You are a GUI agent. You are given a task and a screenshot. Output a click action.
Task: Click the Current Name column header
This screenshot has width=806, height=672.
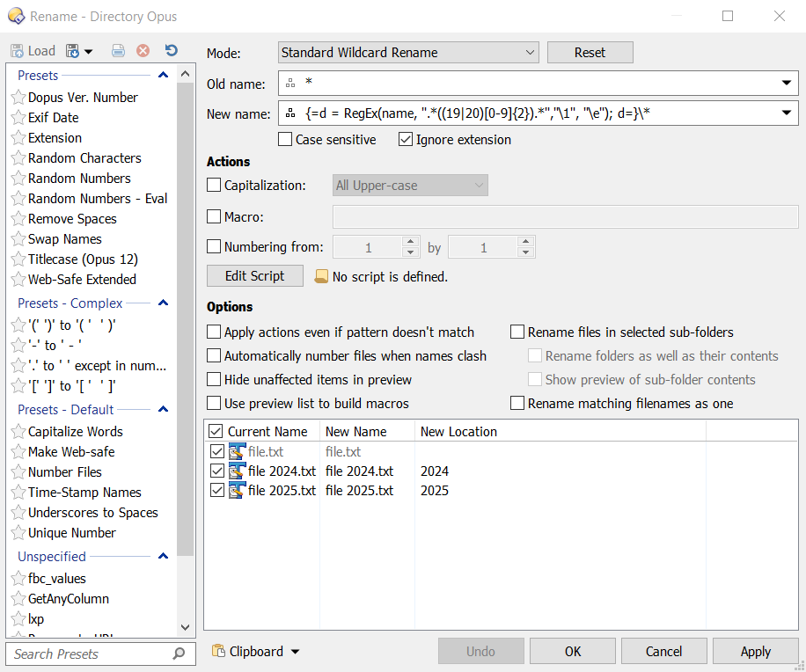267,432
